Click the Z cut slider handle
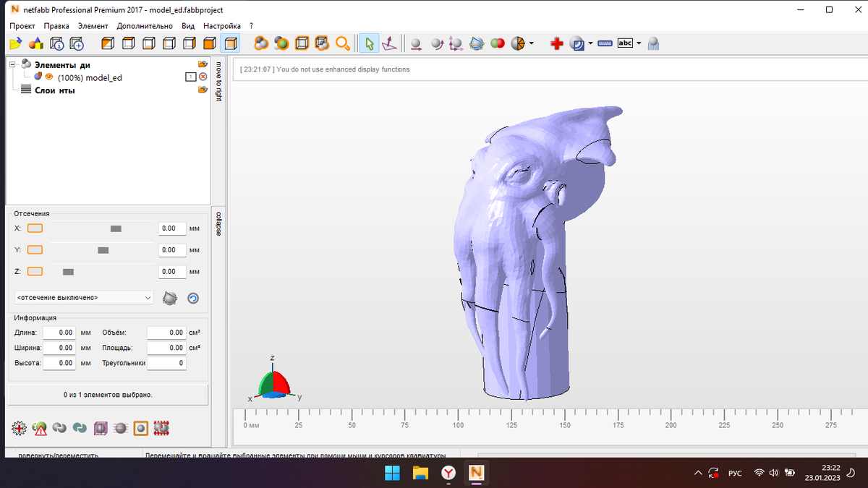The height and width of the screenshot is (488, 868). [x=68, y=272]
